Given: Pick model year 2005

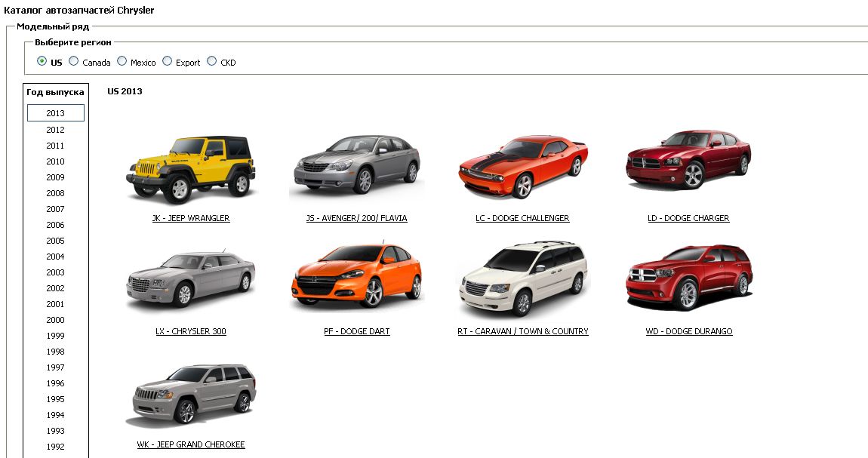Looking at the screenshot, I should point(55,241).
